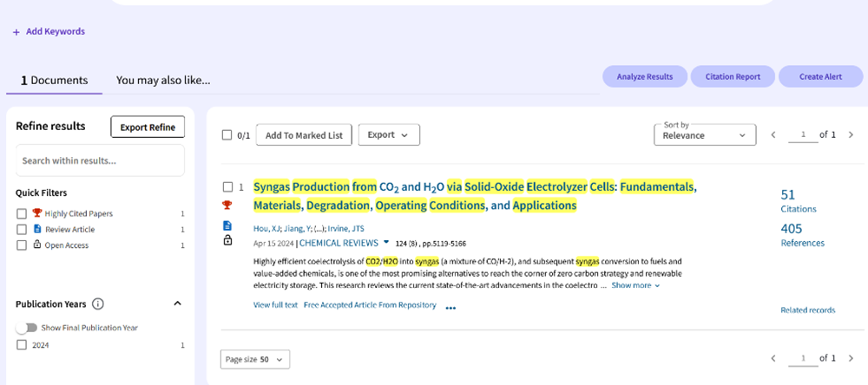The height and width of the screenshot is (385, 868).
Task: Go to next page using top arrow
Action: coord(851,135)
